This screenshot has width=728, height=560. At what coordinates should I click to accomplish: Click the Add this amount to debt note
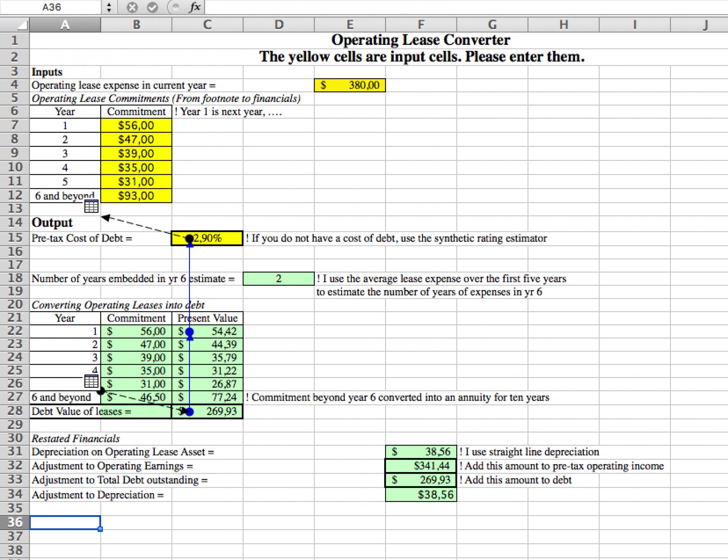click(515, 480)
